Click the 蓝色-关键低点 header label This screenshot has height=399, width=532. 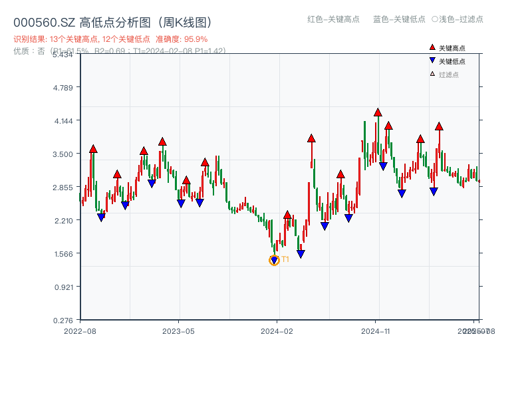[399, 19]
